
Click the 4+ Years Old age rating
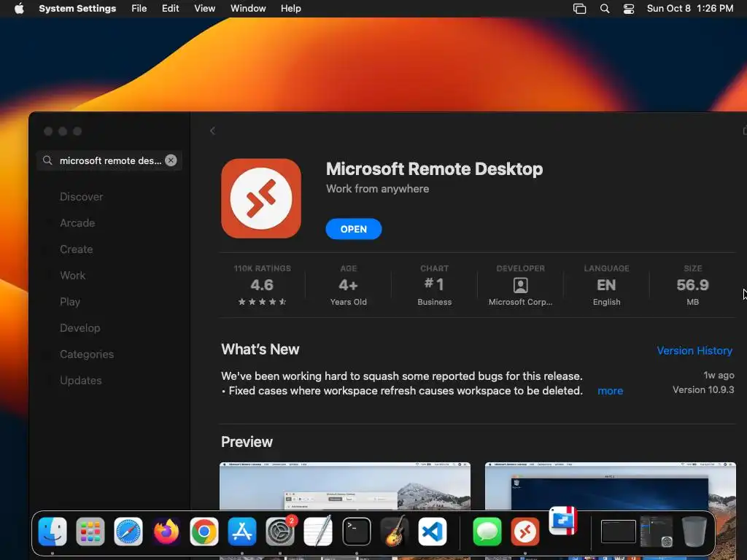tap(348, 285)
